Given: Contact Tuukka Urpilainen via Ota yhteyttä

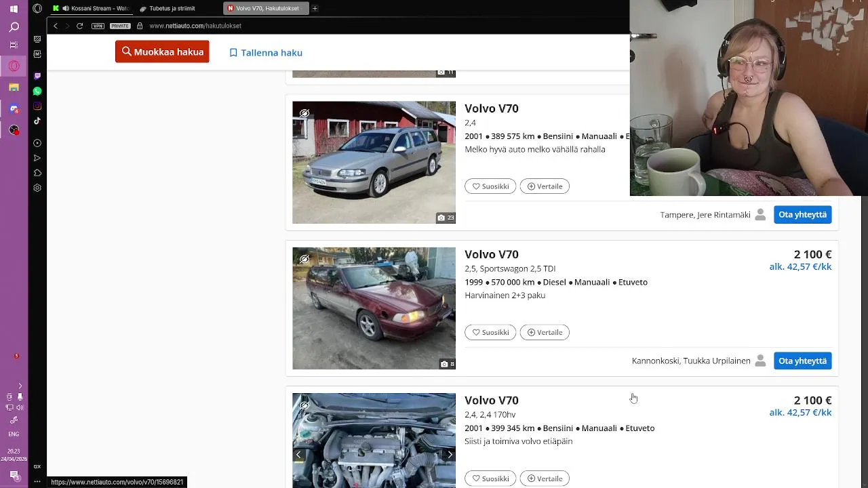Looking at the screenshot, I should (x=802, y=361).
